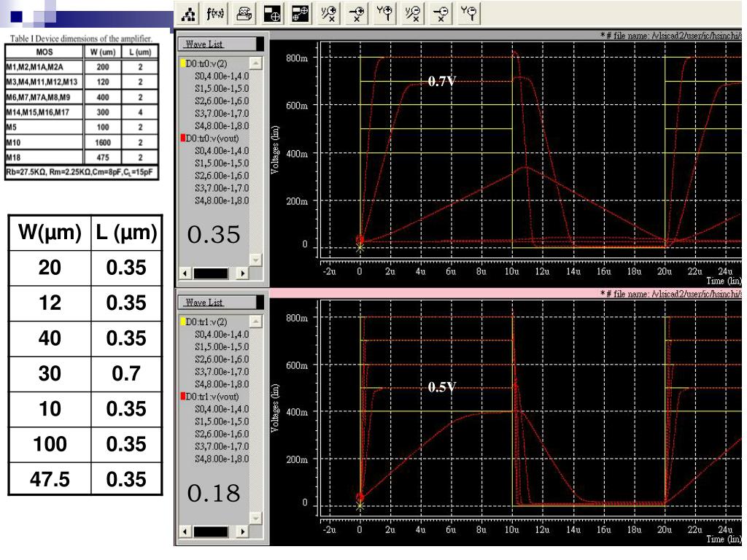Viewport: 747px width, 560px height.
Task: Click the W(μm) header in the large table
Action: coord(50,233)
